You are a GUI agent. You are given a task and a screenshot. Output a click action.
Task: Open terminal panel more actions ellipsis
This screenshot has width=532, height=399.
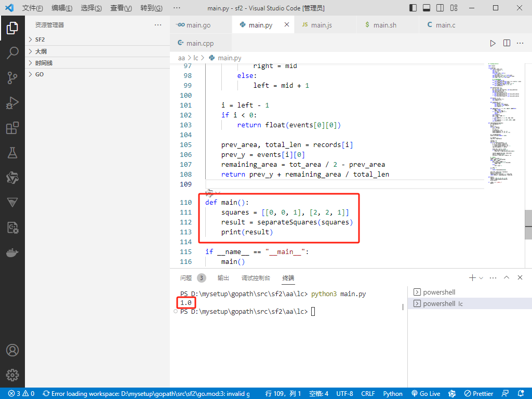pos(493,278)
